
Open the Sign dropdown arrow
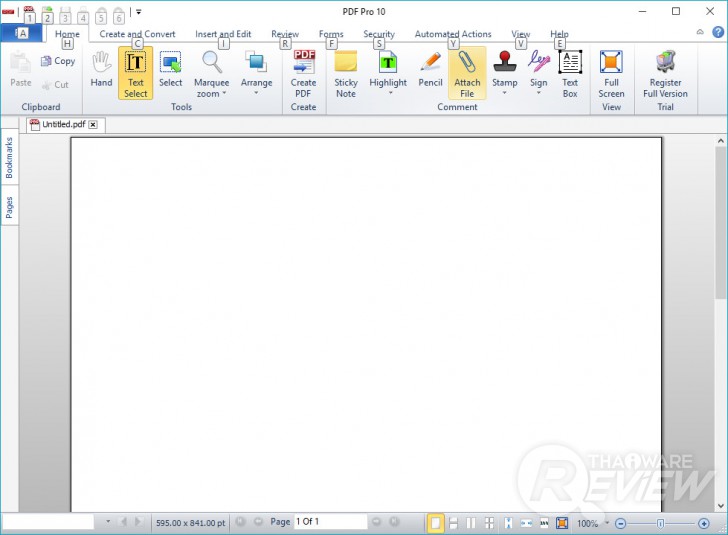pyautogui.click(x=539, y=93)
